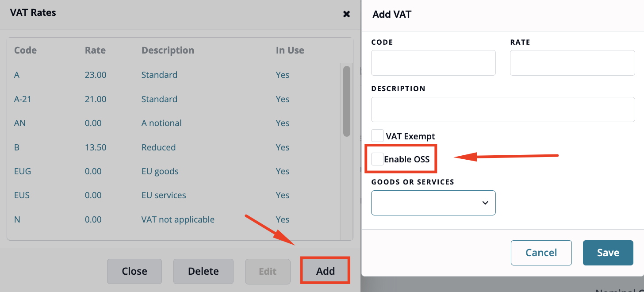Viewport: 644px width, 292px height.
Task: Select the EUG EU goods row
Action: (173, 171)
